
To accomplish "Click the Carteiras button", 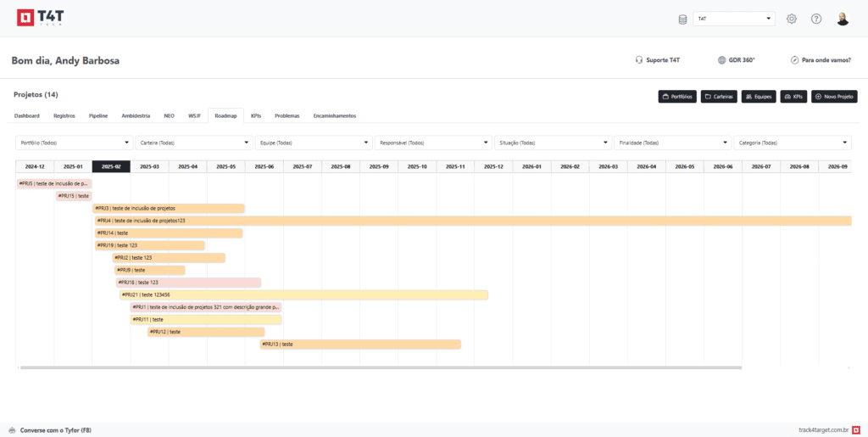I will coord(719,97).
